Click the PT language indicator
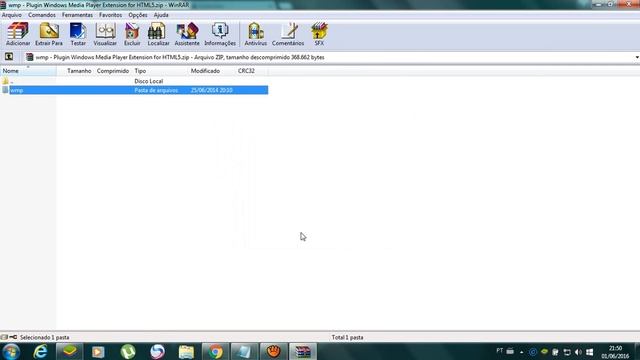Image resolution: width=640 pixels, height=360 pixels. pos(500,351)
